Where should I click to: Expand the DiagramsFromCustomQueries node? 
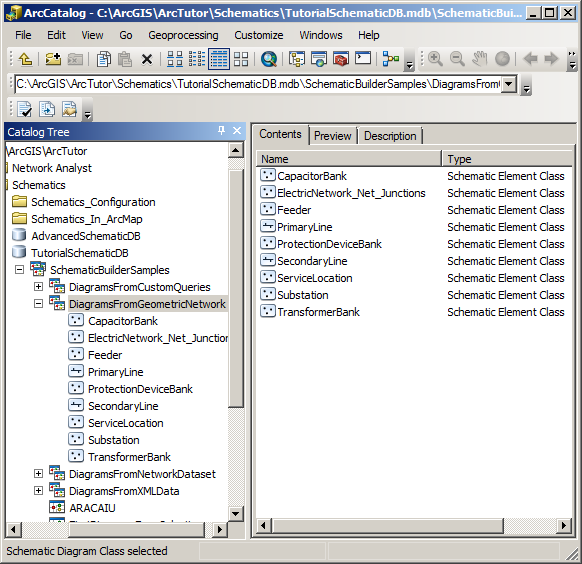point(38,286)
